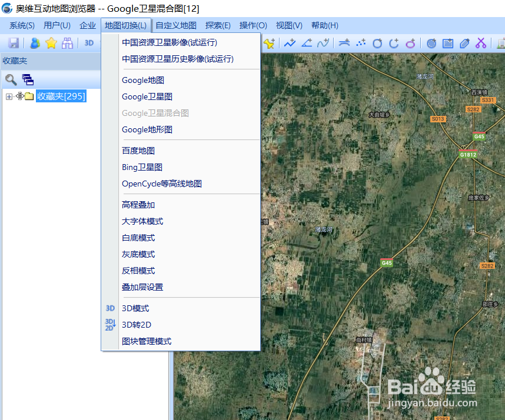The width and height of the screenshot is (505, 420).
Task: Click the greyed Google卫星混合图 entry
Action: (x=190, y=113)
